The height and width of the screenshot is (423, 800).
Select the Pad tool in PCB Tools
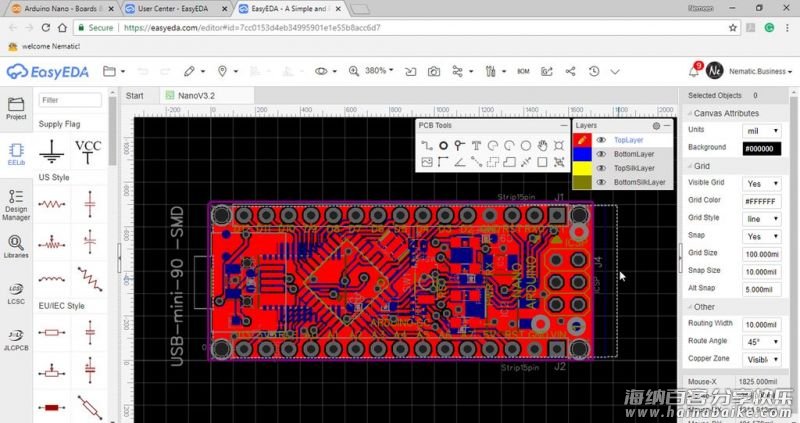tap(443, 146)
